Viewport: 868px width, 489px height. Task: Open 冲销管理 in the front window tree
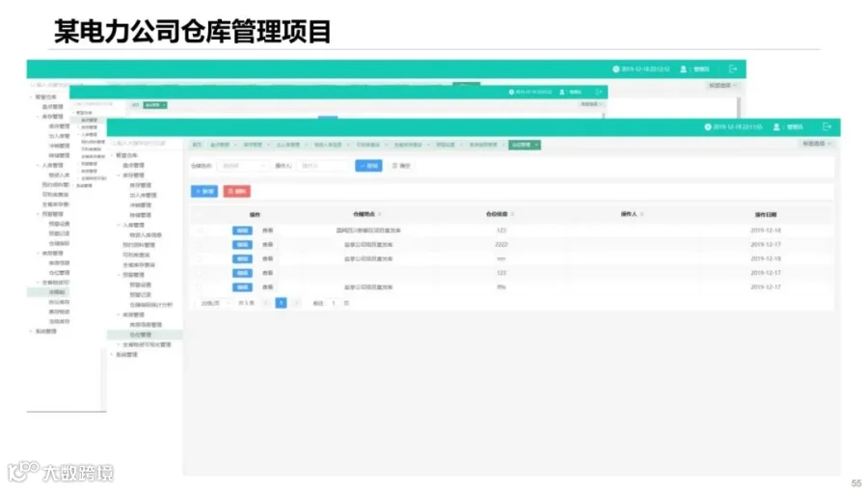click(141, 205)
